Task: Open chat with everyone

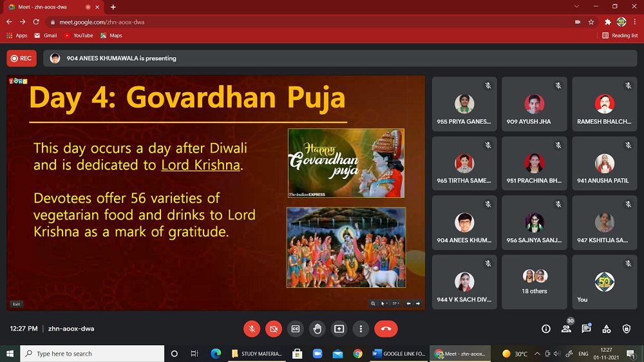Action: pyautogui.click(x=586, y=329)
